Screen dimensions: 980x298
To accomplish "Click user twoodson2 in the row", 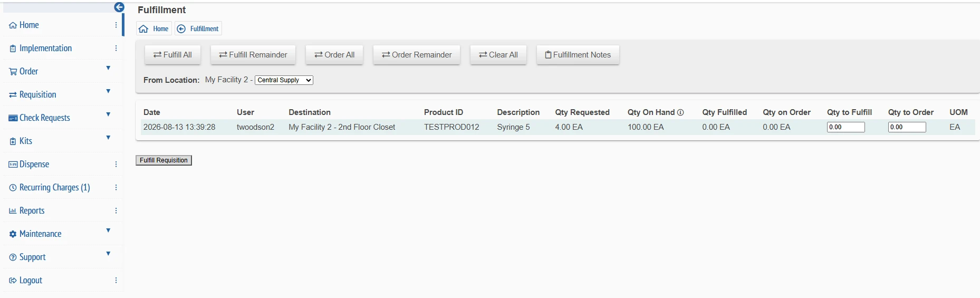I will pyautogui.click(x=255, y=127).
